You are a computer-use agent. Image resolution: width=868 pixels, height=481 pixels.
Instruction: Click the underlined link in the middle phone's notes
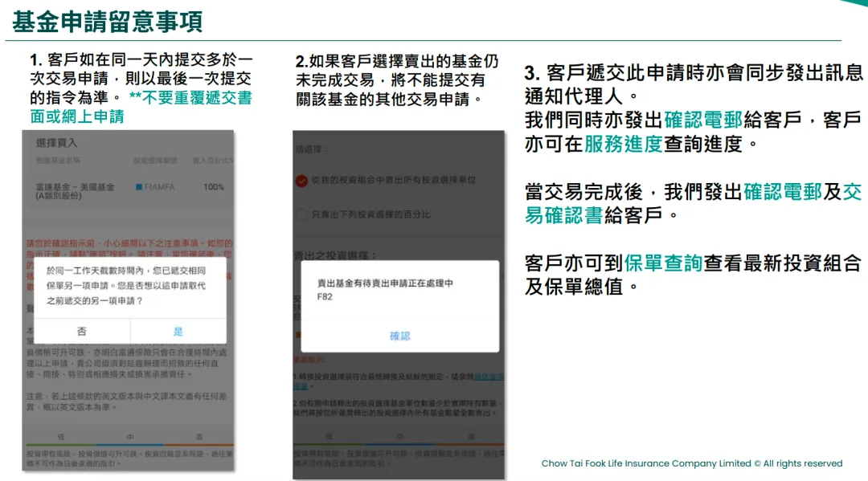[x=399, y=381]
